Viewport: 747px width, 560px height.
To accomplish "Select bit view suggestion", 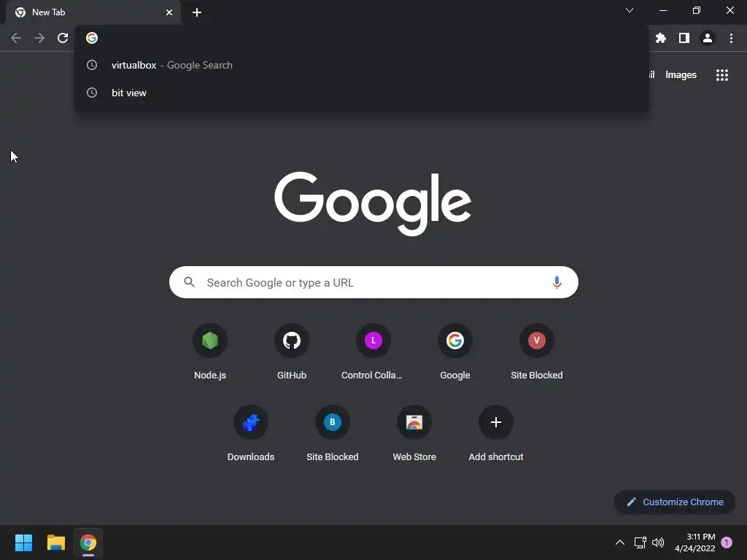I will click(362, 93).
